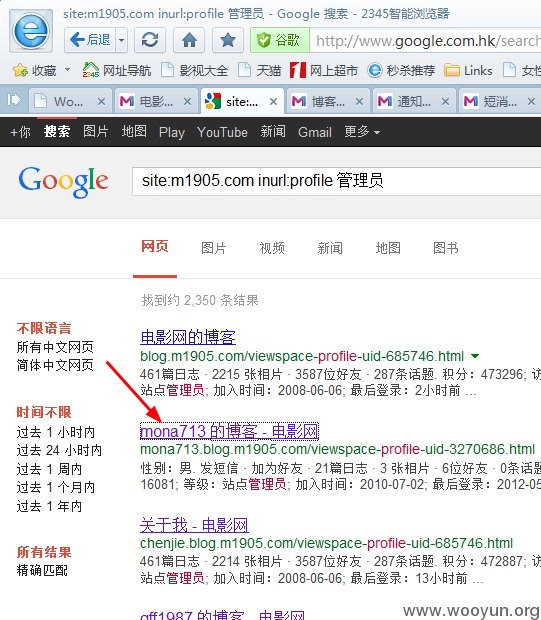Open the back history dropdown arrow
The height and width of the screenshot is (620, 541).
click(x=122, y=40)
